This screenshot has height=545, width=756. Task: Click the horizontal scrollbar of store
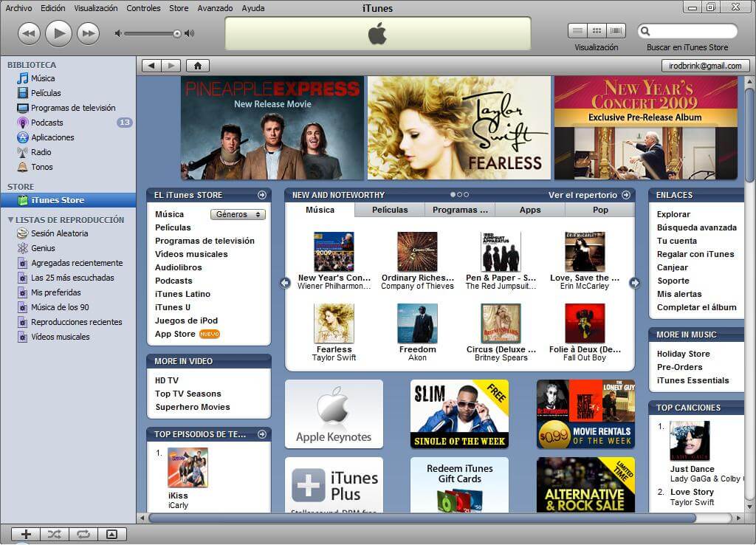[422, 518]
